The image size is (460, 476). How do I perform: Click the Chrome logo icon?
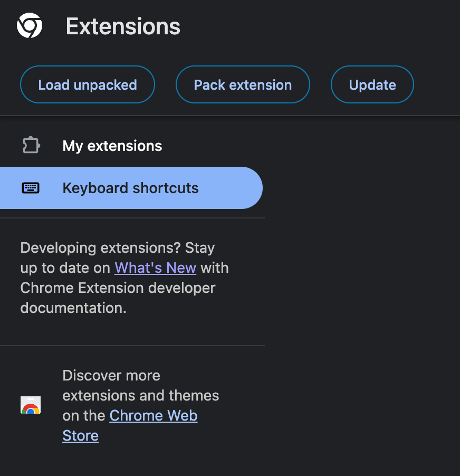click(30, 26)
